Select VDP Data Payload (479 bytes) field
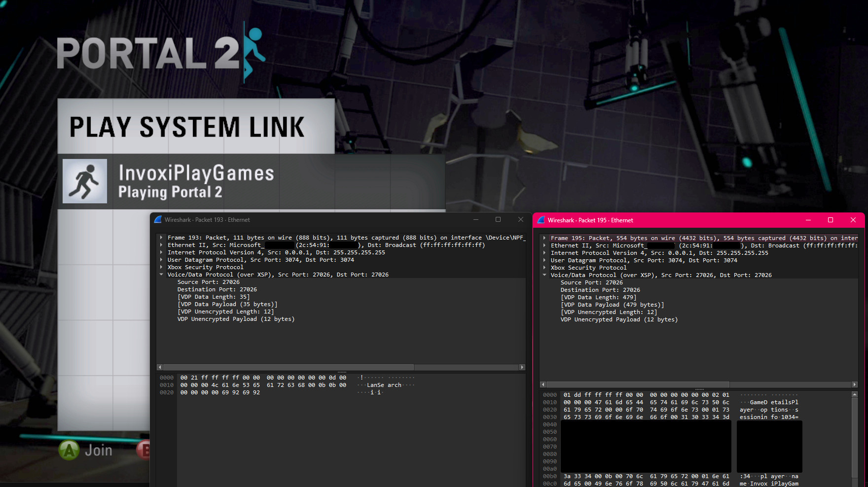Screen dimensions: 868x487 612,305
